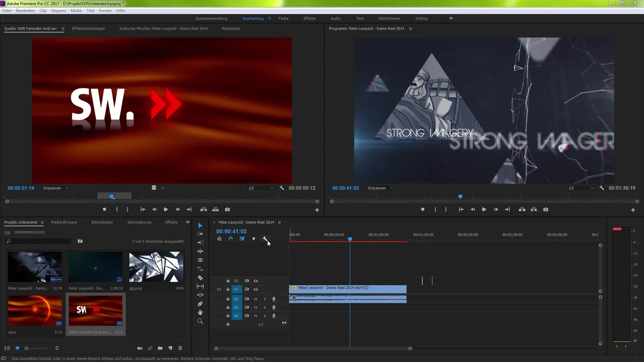Open the button editor in Program monitor

coord(633,210)
